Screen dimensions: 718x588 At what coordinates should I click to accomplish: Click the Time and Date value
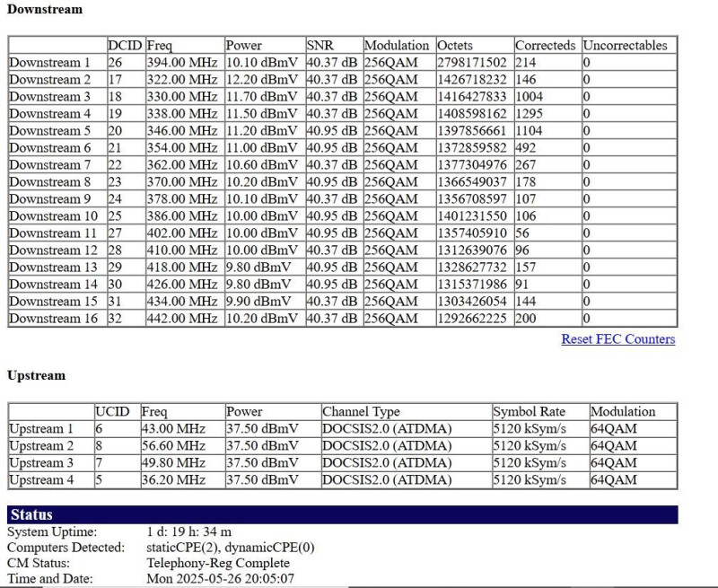click(220, 578)
